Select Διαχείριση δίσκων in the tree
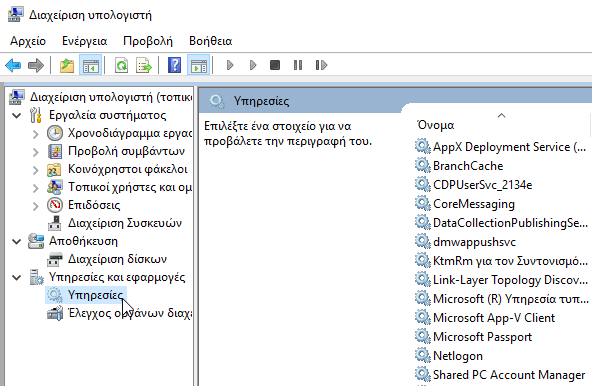The height and width of the screenshot is (386, 592). [117, 259]
